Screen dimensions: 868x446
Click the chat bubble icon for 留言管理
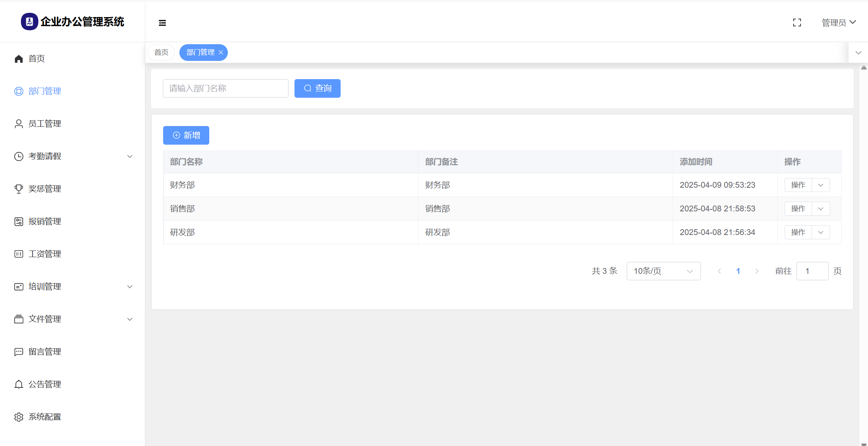pyautogui.click(x=19, y=352)
